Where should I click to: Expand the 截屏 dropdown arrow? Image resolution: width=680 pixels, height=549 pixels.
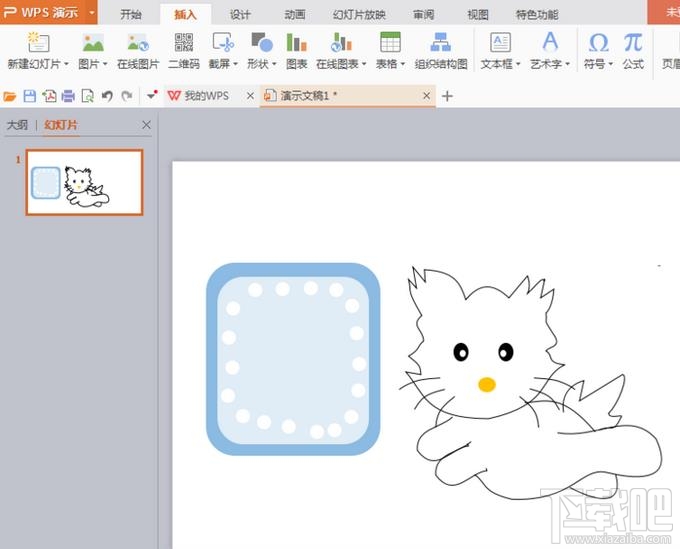[235, 64]
